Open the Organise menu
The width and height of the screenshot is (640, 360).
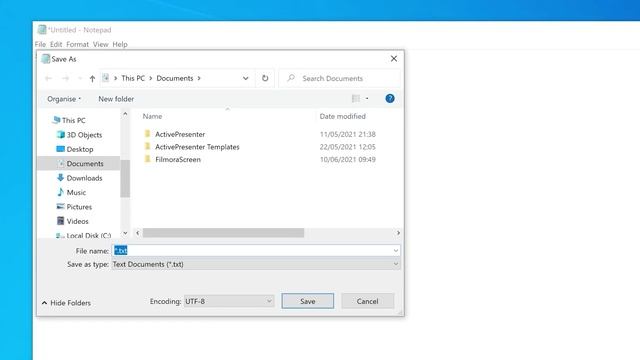click(64, 99)
